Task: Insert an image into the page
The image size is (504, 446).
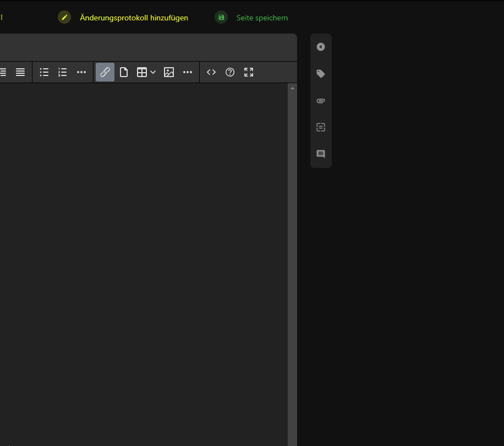Action: pyautogui.click(x=168, y=72)
